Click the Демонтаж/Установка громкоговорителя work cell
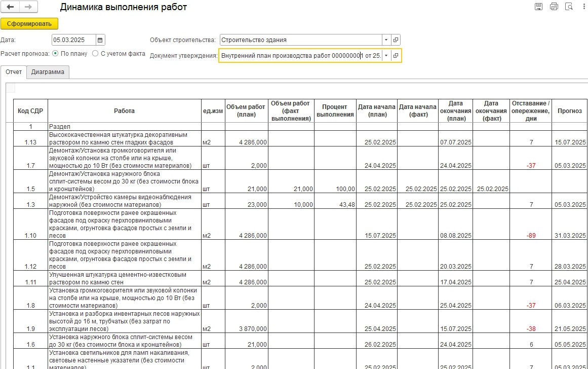This screenshot has width=588, height=369. point(125,158)
